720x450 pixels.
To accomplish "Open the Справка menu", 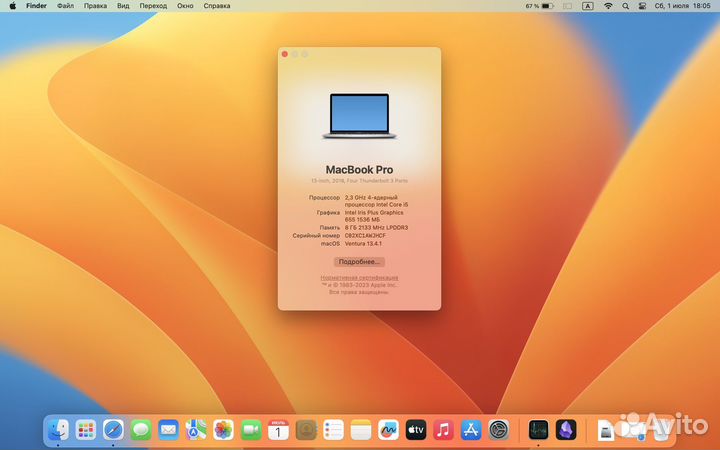I will (217, 6).
